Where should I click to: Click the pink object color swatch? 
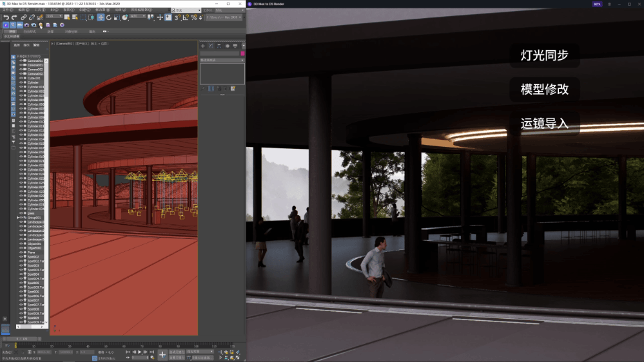pos(242,53)
